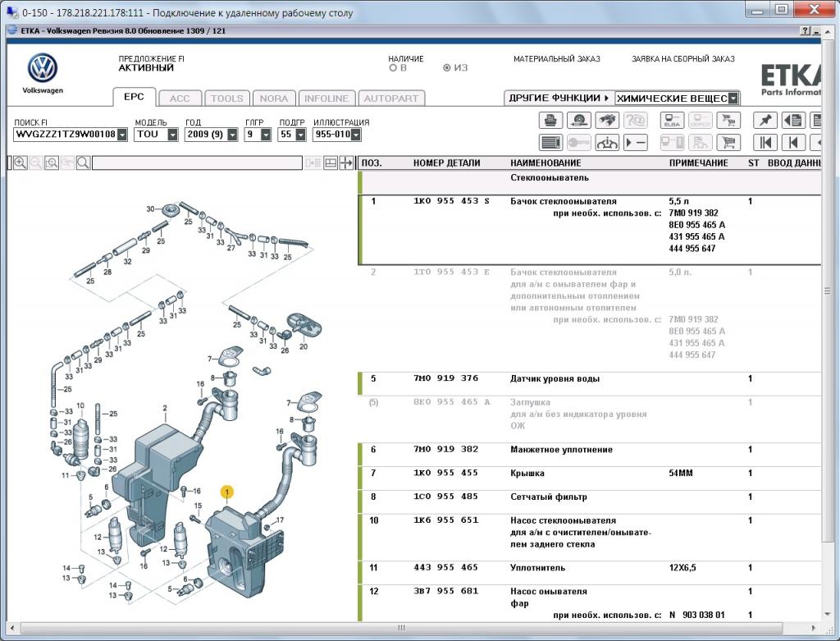Click the car information icon
840x641 pixels.
(607, 143)
